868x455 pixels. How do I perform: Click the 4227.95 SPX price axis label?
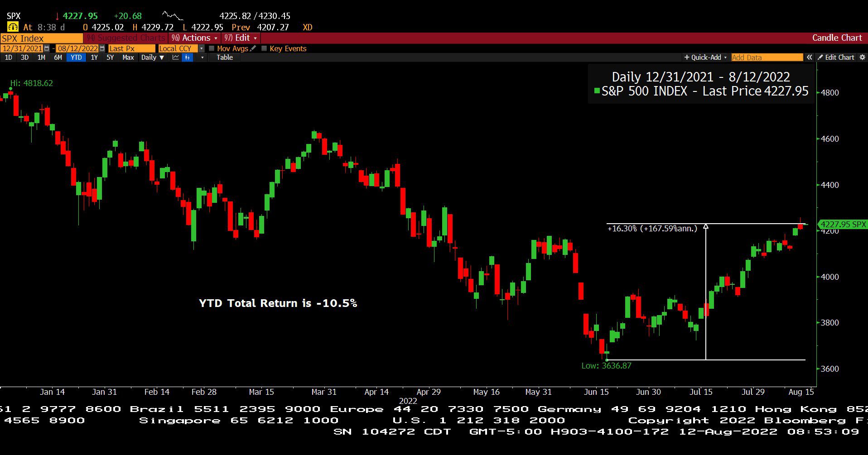point(843,224)
